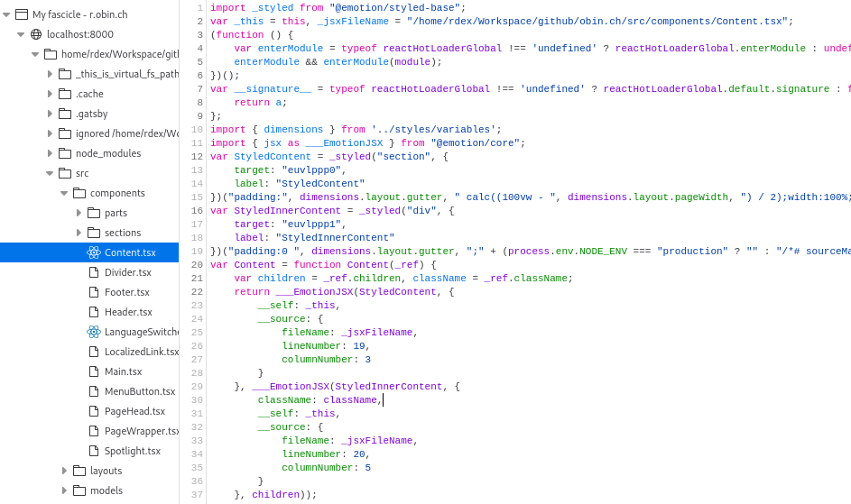Image resolution: width=851 pixels, height=504 pixels.
Task: Collapse the localhost:8000 node
Action: 21,34
